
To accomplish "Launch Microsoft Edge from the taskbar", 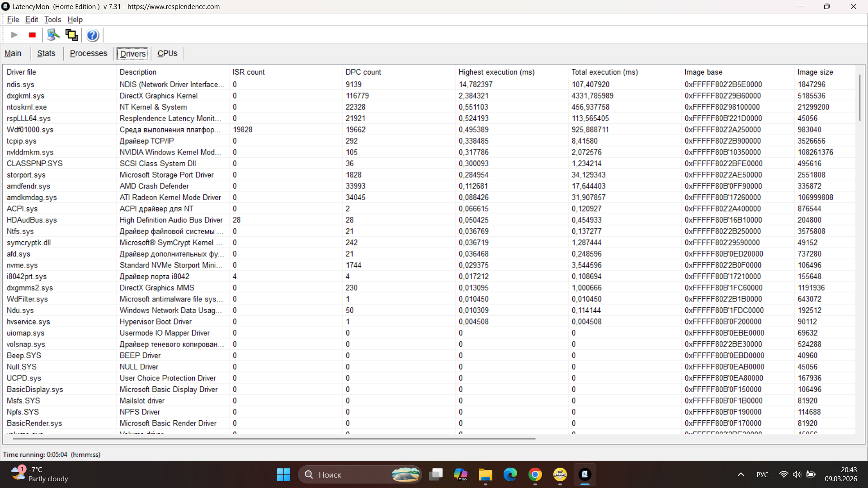I will pyautogui.click(x=510, y=474).
